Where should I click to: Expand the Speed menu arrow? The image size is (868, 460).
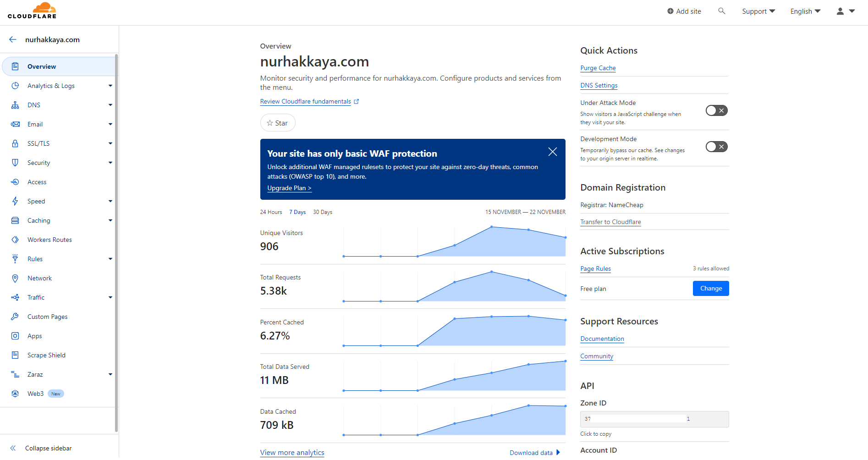[110, 201]
